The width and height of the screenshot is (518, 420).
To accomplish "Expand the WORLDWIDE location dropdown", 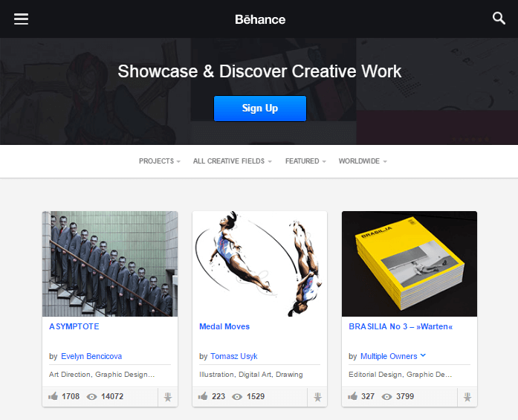I will (363, 161).
